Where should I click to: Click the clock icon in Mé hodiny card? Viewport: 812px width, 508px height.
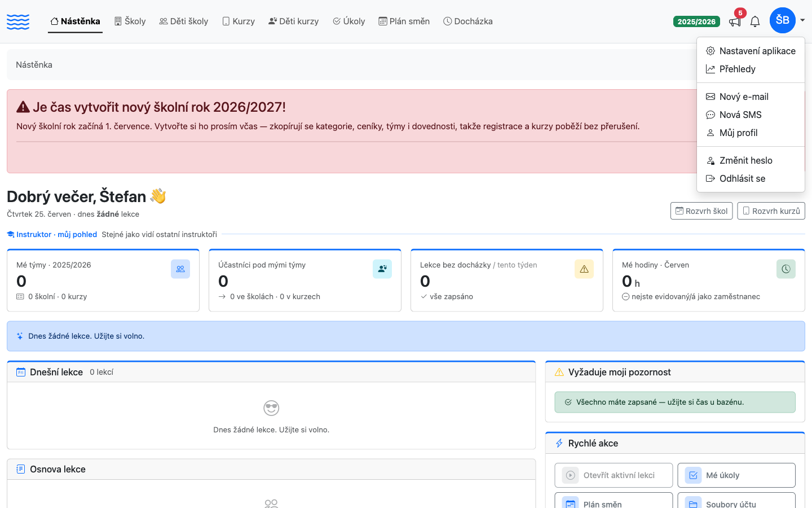tap(786, 269)
